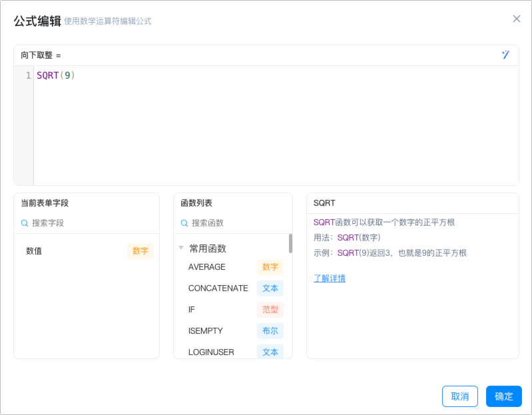Select the ISEMPTY function
Image resolution: width=532 pixels, height=415 pixels.
coord(205,331)
